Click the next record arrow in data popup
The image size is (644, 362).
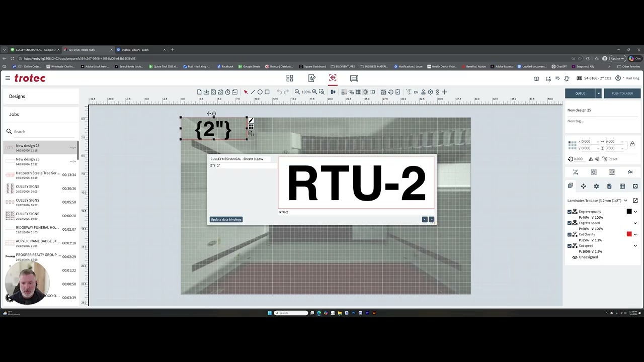(431, 219)
